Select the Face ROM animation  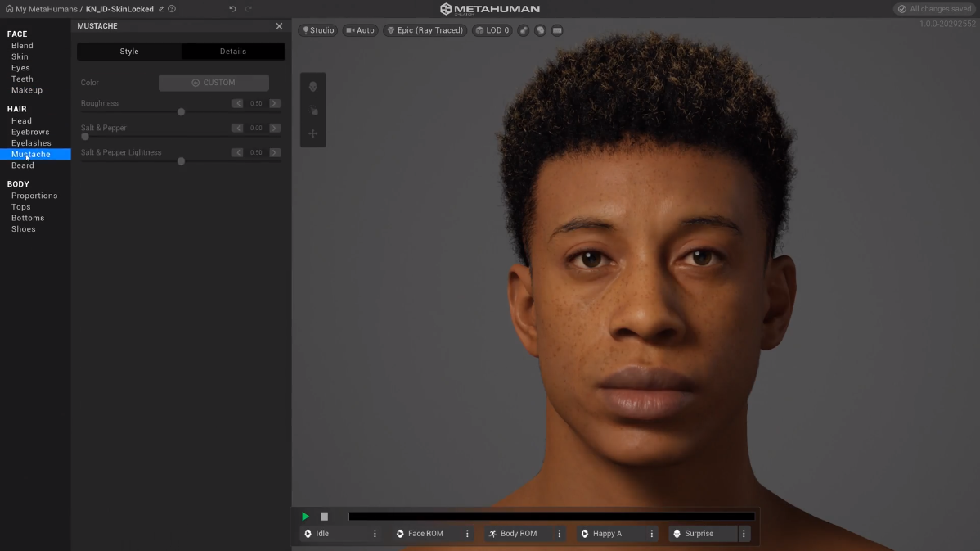pos(426,534)
